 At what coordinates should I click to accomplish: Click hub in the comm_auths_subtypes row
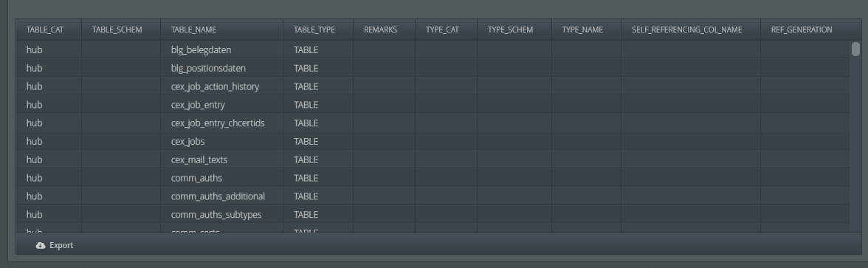(34, 214)
